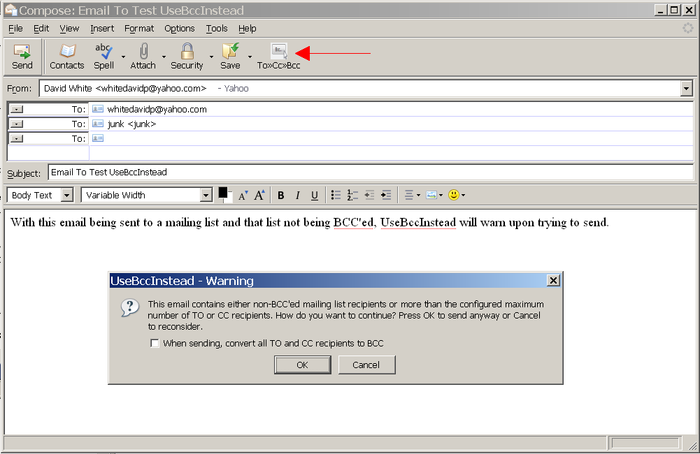This screenshot has height=454, width=700.
Task: Open the Tools menu
Action: (x=217, y=29)
